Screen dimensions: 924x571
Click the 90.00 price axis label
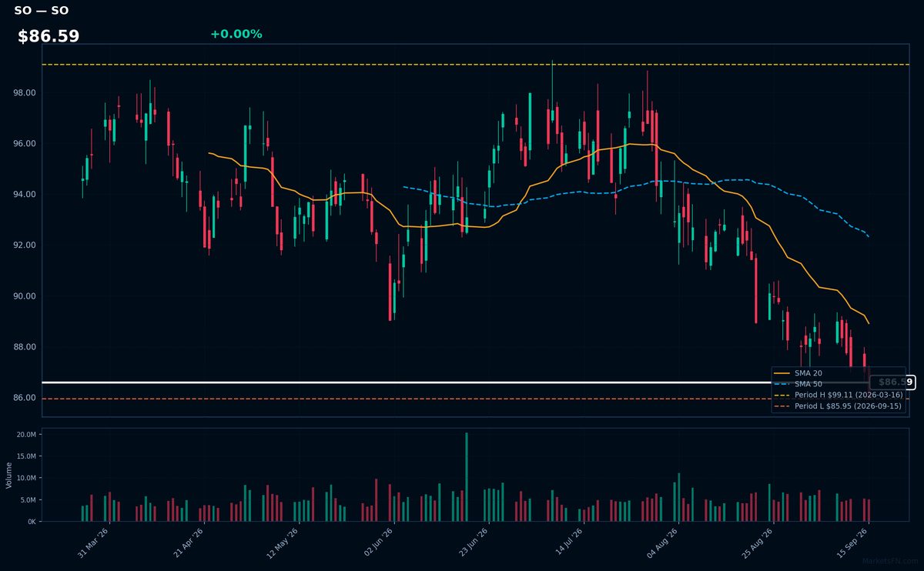point(24,296)
